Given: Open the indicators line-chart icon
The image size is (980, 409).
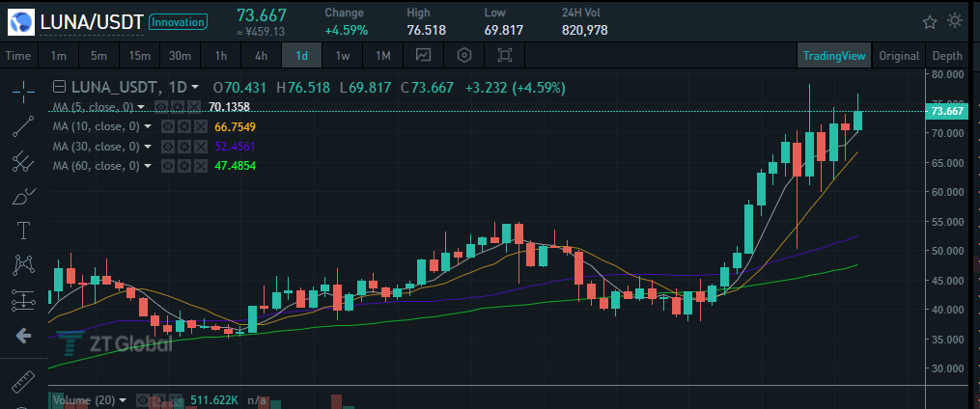Looking at the screenshot, I should [x=424, y=56].
